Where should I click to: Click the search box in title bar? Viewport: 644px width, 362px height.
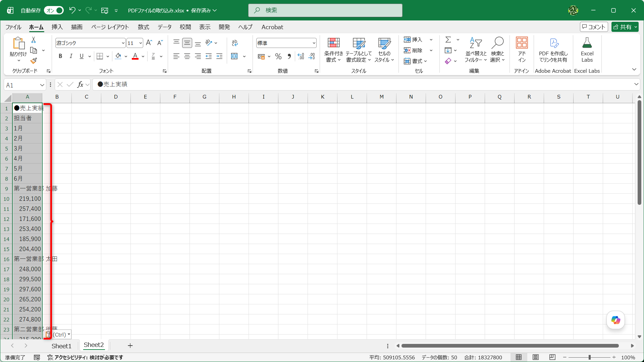325,10
